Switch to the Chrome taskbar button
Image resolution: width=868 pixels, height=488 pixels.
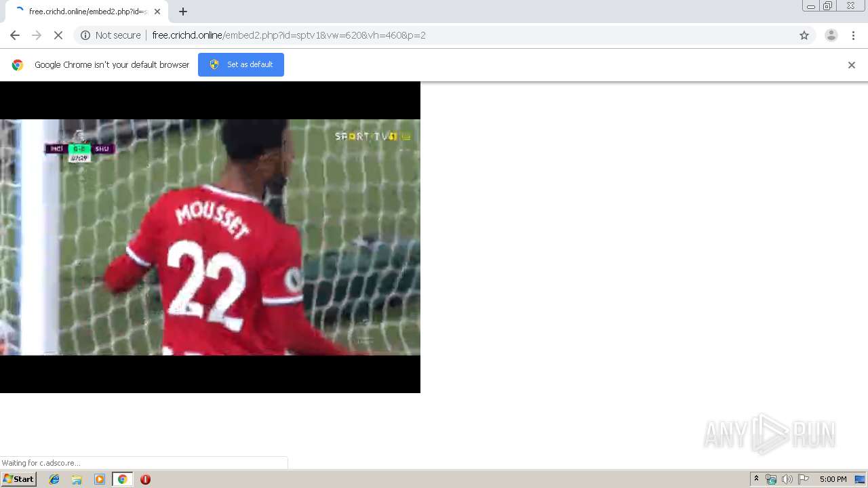[x=122, y=479]
